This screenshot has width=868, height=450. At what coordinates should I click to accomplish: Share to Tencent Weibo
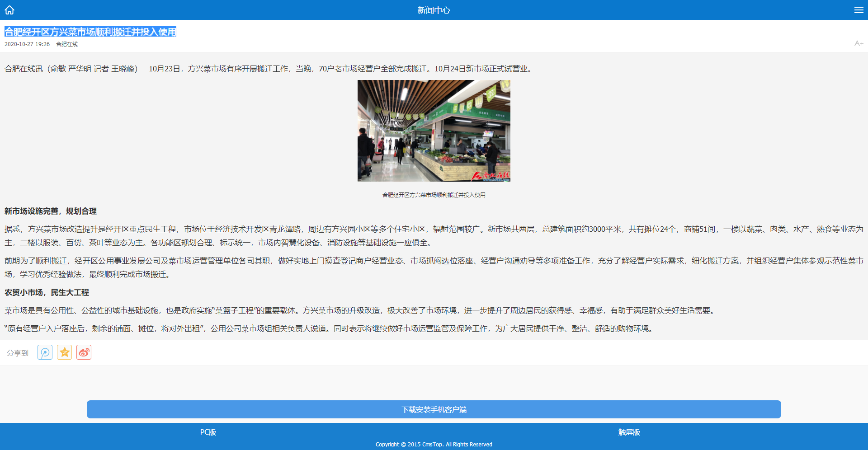[45, 352]
